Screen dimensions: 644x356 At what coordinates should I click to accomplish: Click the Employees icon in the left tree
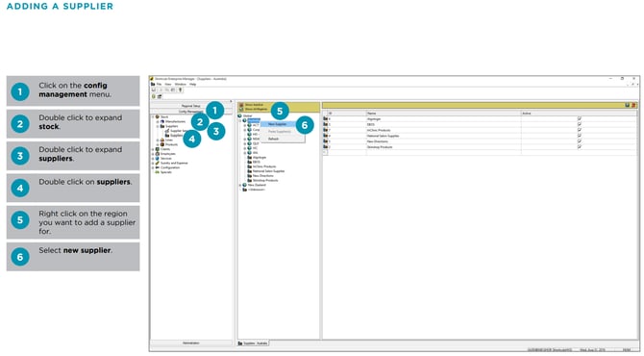158,154
